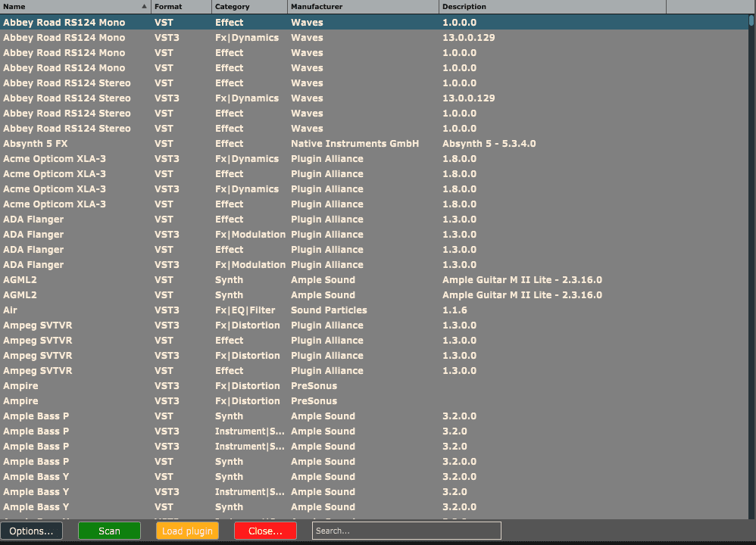
Task: Click the Description column header
Action: [552, 7]
